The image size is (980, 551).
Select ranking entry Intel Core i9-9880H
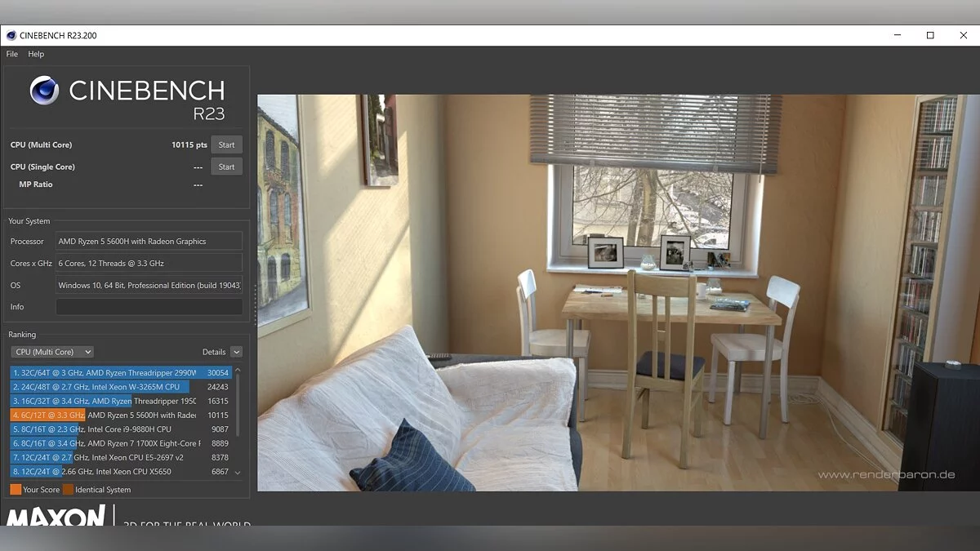(121, 429)
